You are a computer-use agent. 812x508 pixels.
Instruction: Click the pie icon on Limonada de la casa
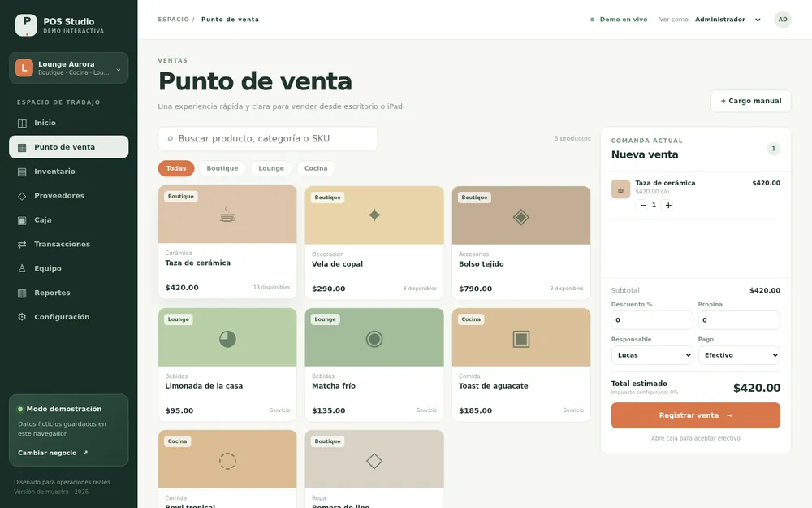click(227, 339)
